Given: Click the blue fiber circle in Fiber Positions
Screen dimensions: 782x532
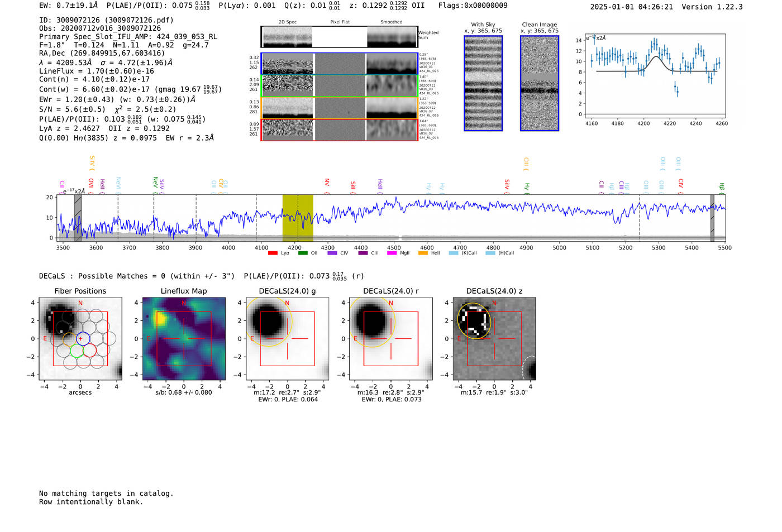Looking at the screenshot, I should (x=83, y=338).
